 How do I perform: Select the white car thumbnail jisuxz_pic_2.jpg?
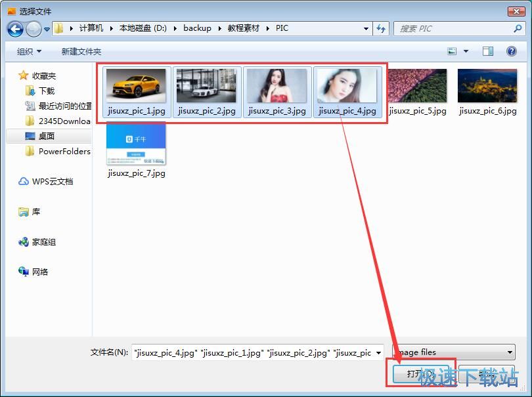click(206, 86)
